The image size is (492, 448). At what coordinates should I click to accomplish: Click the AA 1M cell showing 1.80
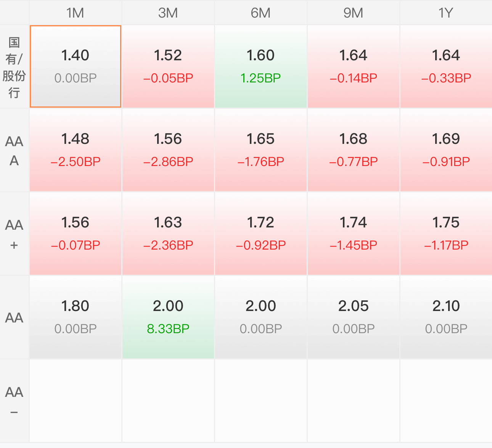76,317
